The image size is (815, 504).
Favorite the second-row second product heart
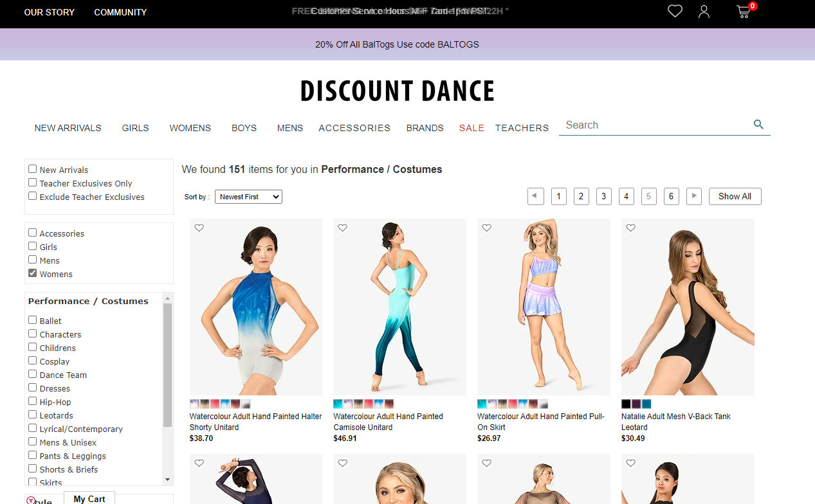(343, 463)
